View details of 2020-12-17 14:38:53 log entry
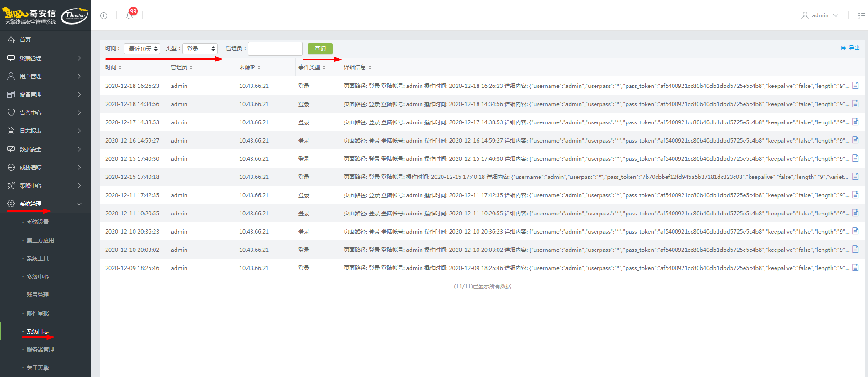868x377 pixels. coord(855,122)
